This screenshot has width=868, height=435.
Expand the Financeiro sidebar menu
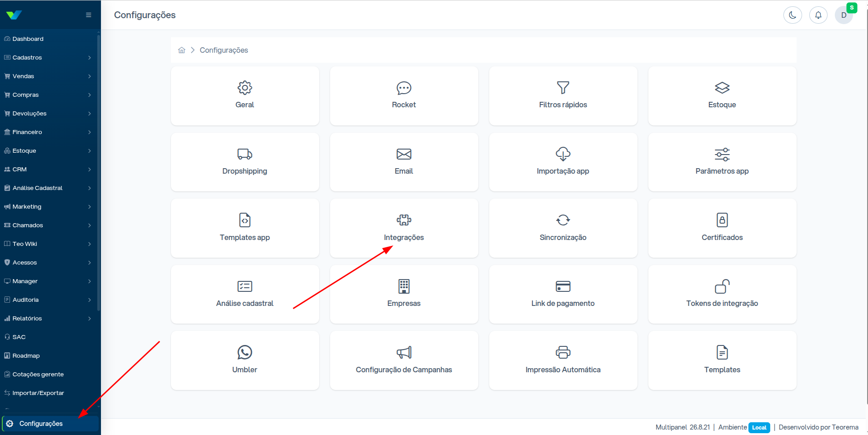coord(48,132)
